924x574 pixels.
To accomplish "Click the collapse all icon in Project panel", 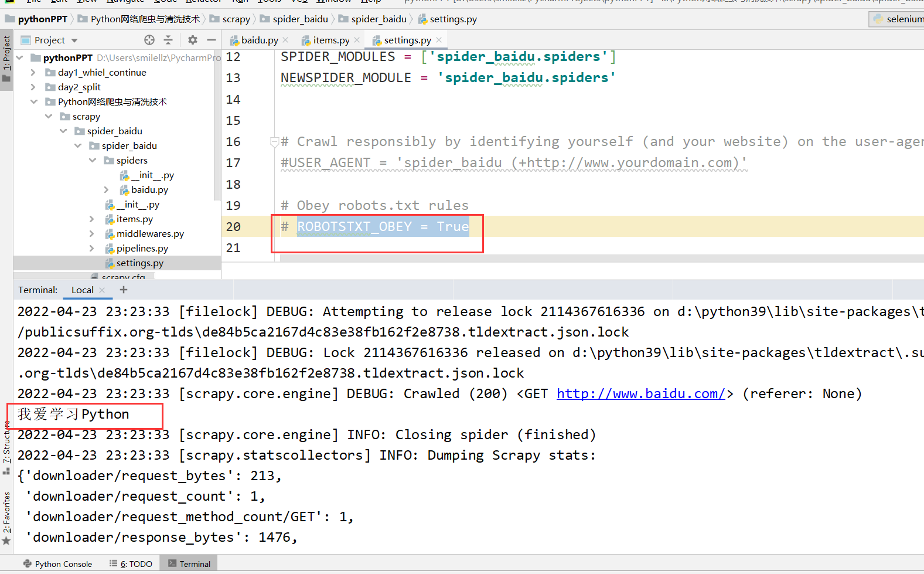I will tap(168, 40).
